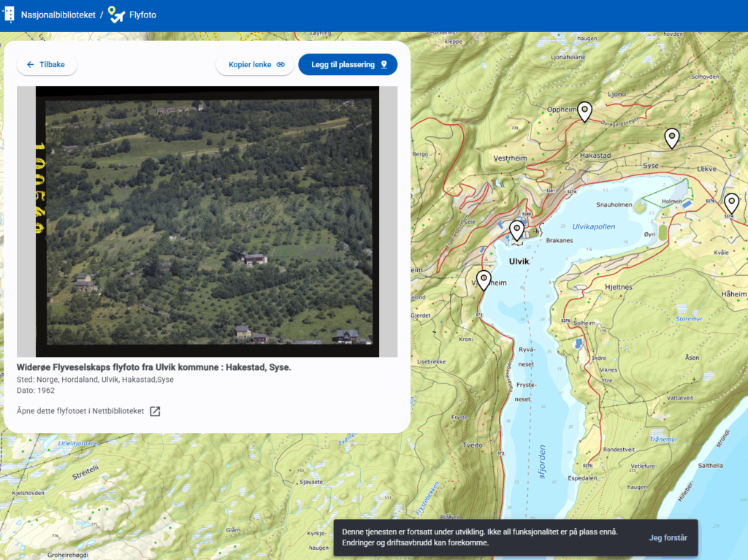Click the Flyfoto airplane pin icon
The image size is (748, 560).
click(116, 15)
